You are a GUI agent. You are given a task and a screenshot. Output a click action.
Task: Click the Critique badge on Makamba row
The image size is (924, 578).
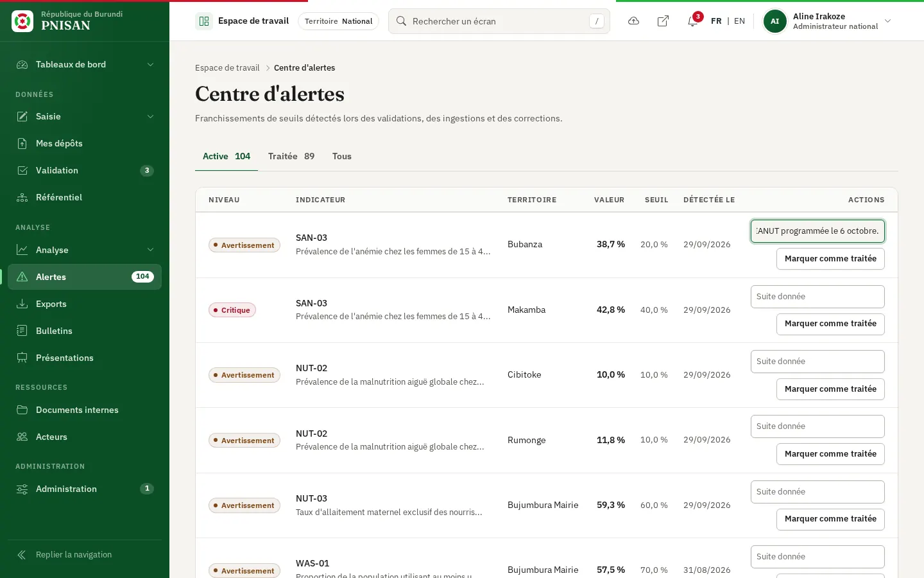[x=232, y=310]
